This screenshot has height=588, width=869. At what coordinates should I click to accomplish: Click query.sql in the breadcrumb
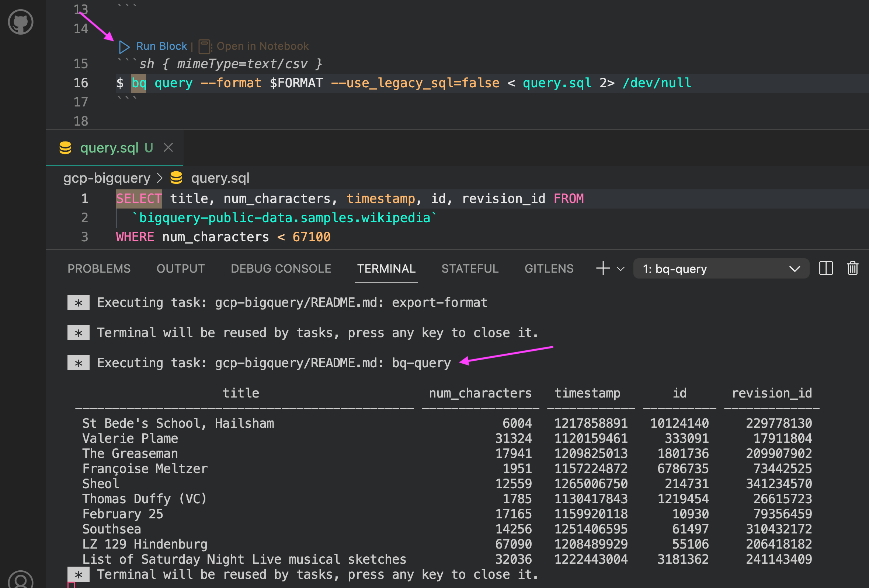(220, 178)
